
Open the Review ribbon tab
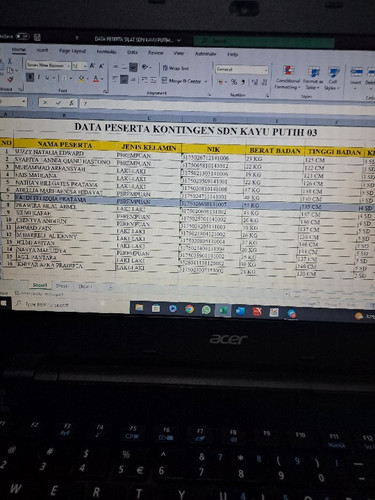point(156,53)
